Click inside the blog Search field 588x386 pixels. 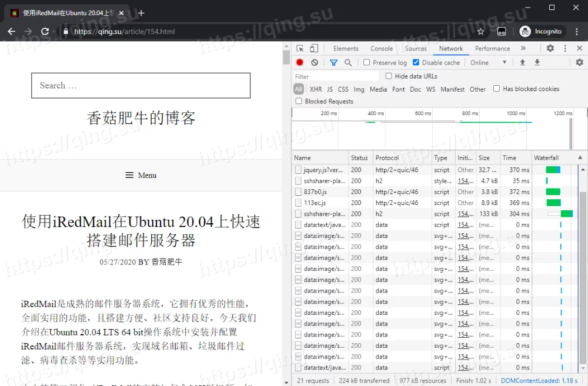coord(141,85)
